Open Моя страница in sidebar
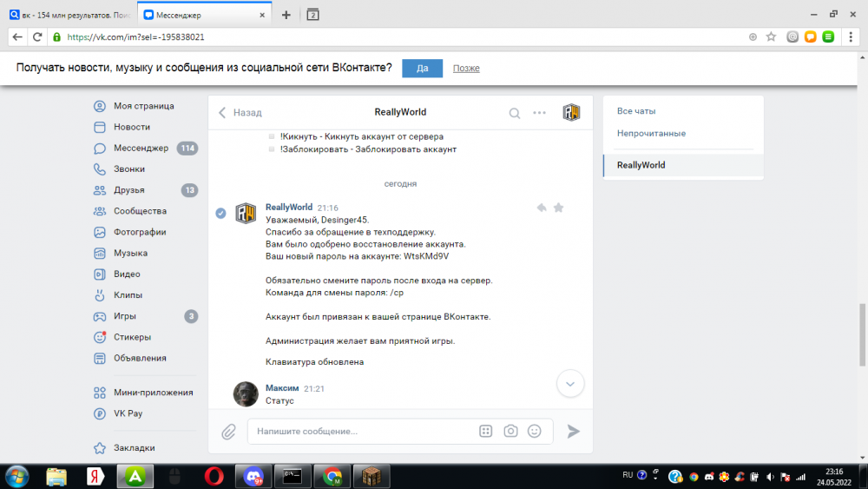868x489 pixels. [x=144, y=106]
